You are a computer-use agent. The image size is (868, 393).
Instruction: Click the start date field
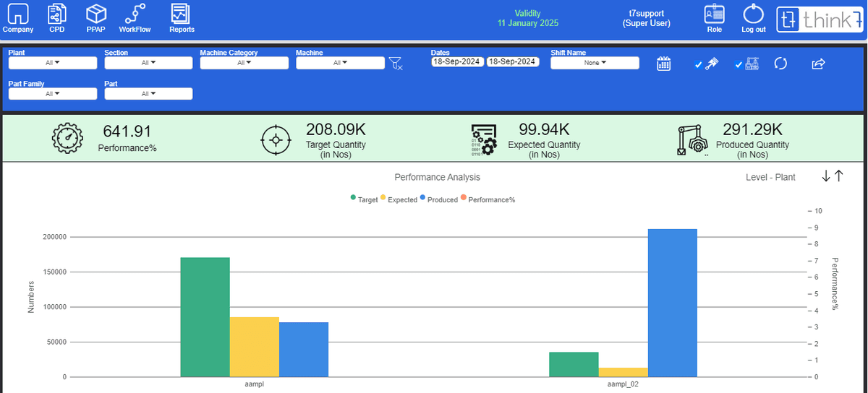click(456, 62)
